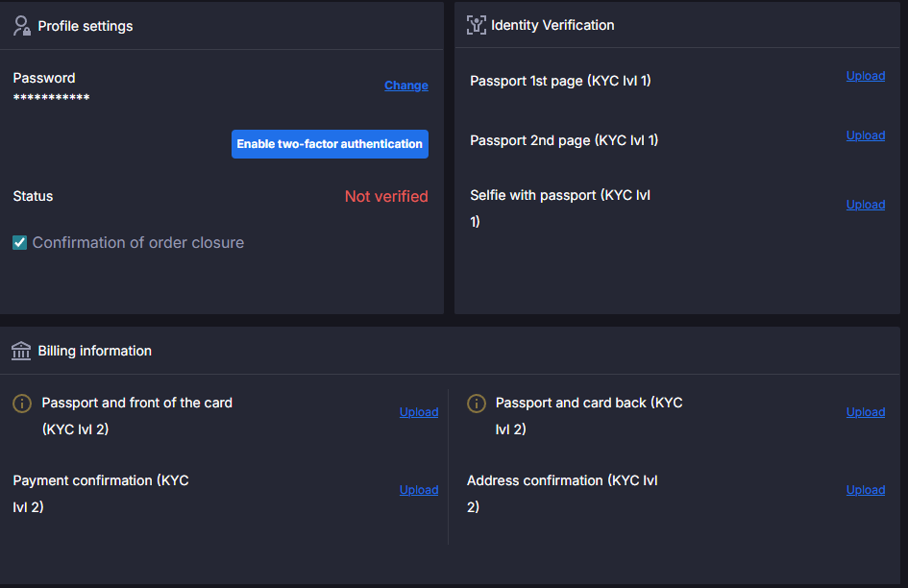Click the Profile settings user icon
908x588 pixels.
(x=22, y=26)
